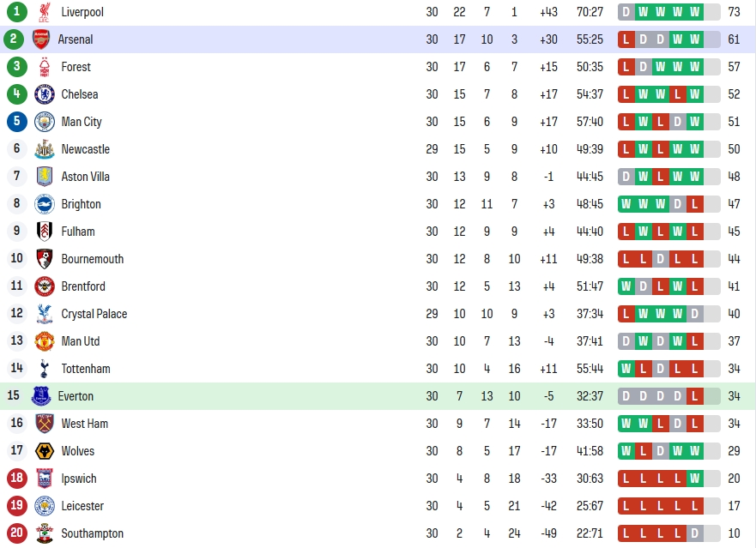756x548 pixels.
Task: Open the Tottenham cockerel crest
Action: coord(45,369)
